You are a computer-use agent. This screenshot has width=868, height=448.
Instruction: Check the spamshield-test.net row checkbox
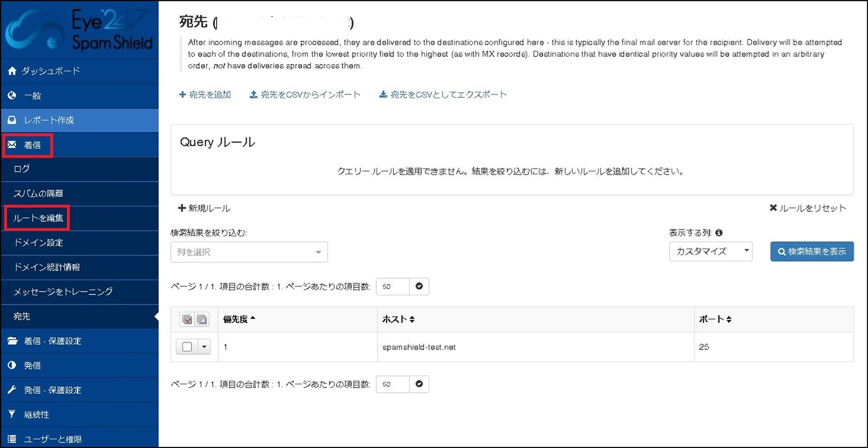pyautogui.click(x=187, y=347)
